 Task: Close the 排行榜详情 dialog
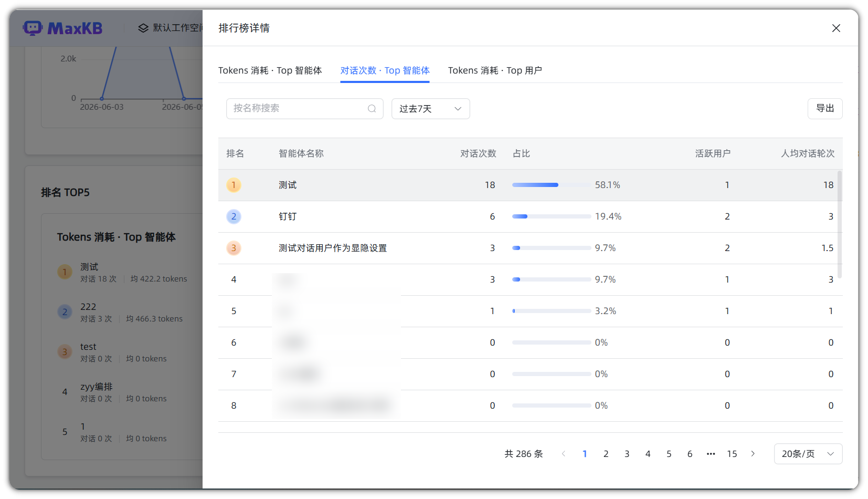coord(836,28)
